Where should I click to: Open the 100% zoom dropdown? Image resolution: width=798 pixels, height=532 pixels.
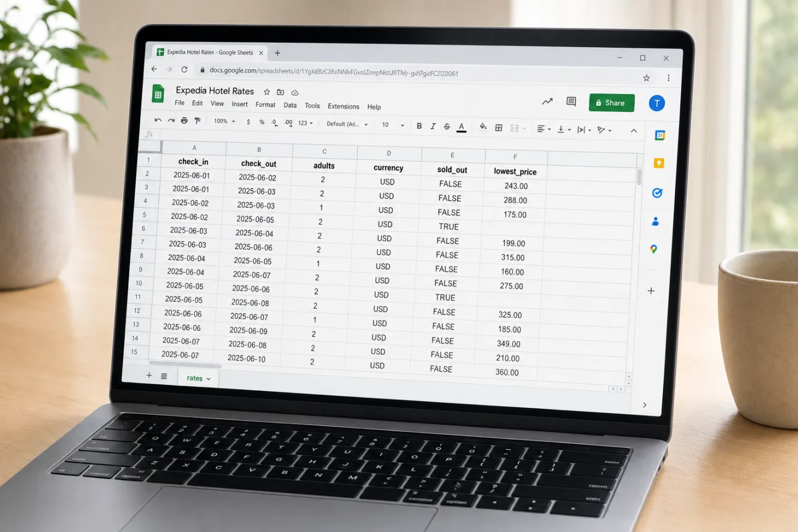coord(224,121)
